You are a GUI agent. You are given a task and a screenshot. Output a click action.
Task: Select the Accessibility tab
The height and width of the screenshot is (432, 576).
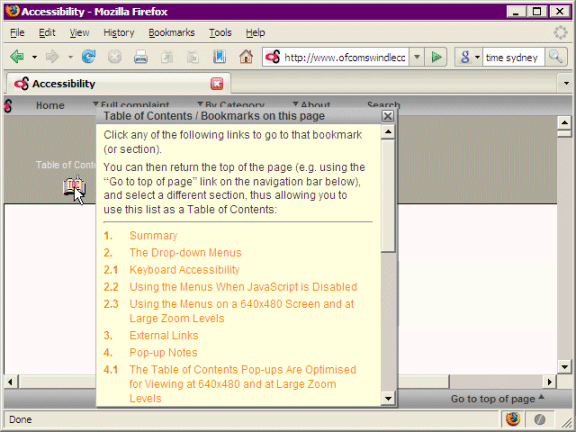(118, 84)
